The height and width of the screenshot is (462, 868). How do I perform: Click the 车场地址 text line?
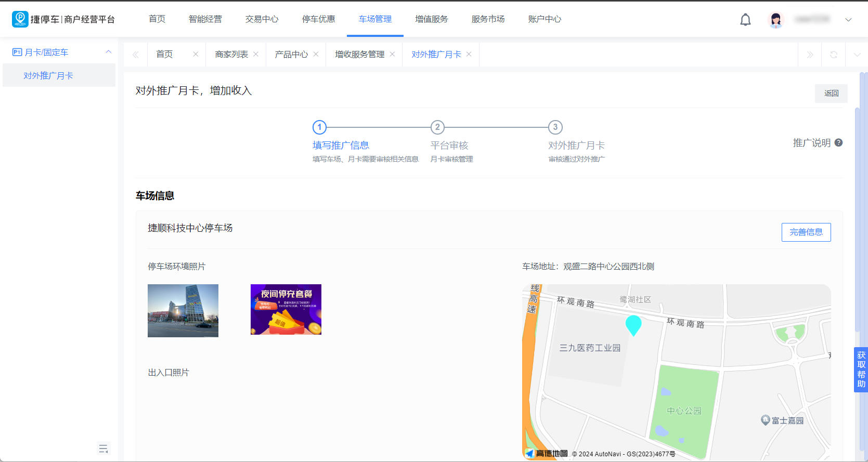pyautogui.click(x=588, y=267)
